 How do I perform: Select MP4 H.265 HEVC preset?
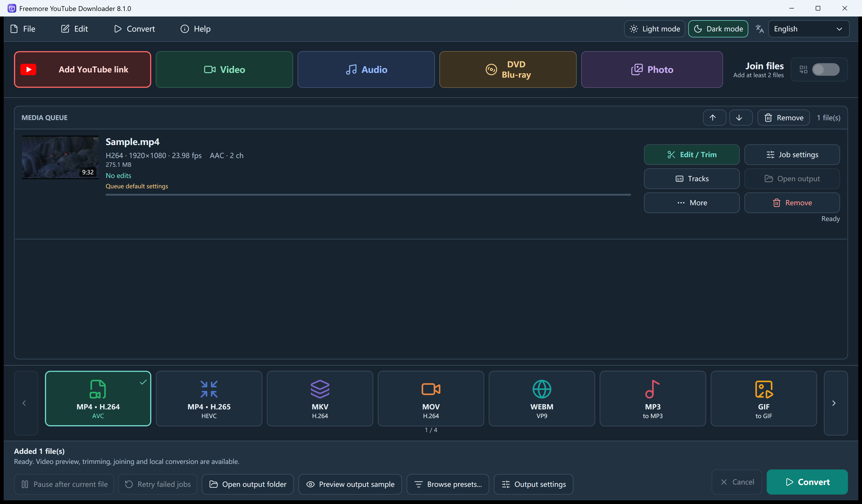(209, 398)
